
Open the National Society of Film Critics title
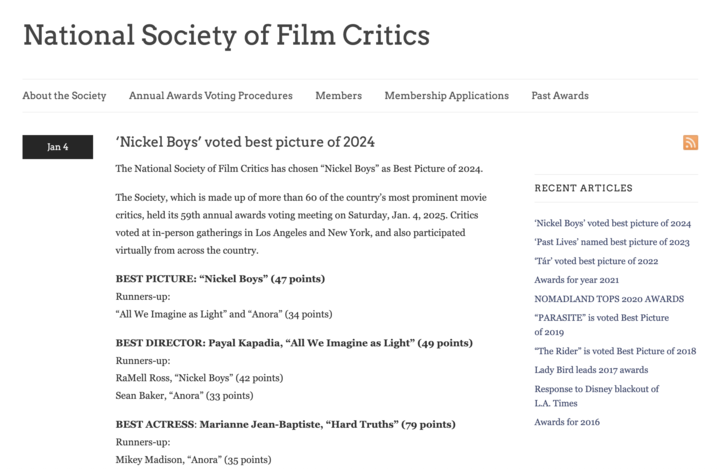click(226, 35)
